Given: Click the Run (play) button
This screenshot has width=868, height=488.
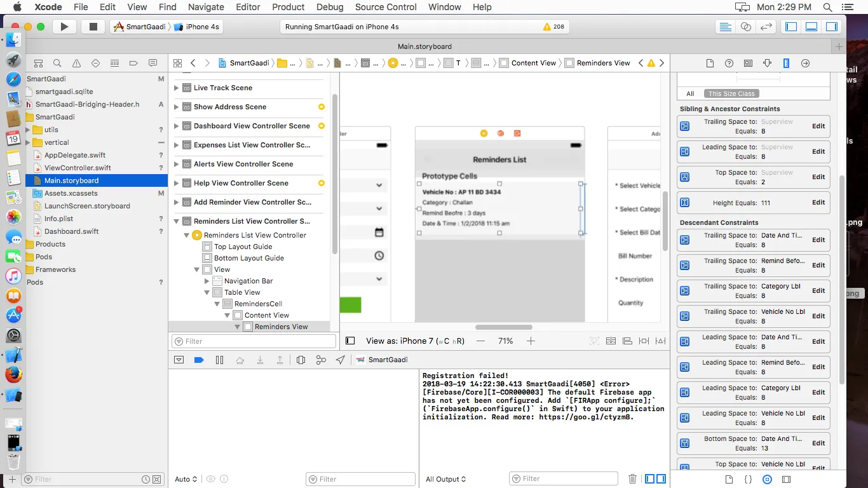Looking at the screenshot, I should click(x=64, y=27).
